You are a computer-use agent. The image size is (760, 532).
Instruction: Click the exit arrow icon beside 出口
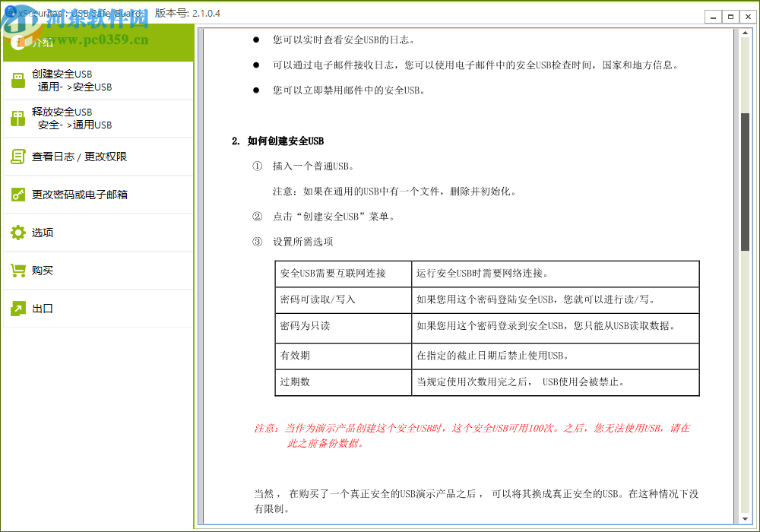(16, 308)
